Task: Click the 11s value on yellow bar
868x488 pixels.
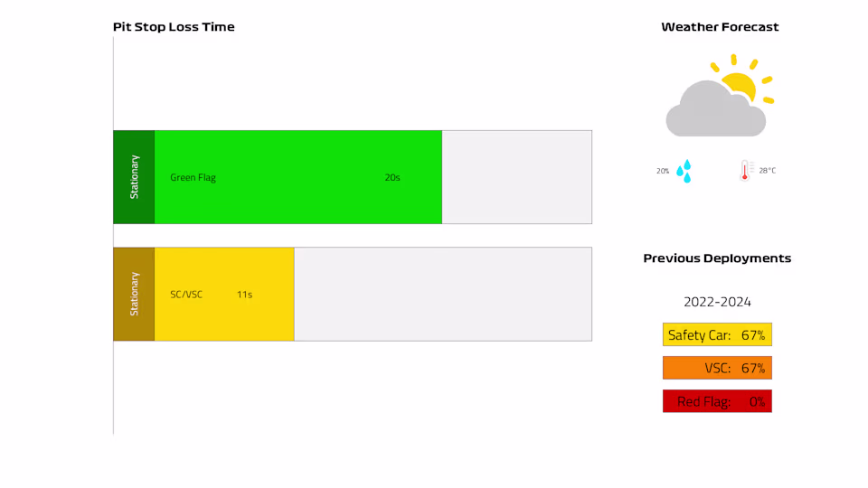Action: 244,295
